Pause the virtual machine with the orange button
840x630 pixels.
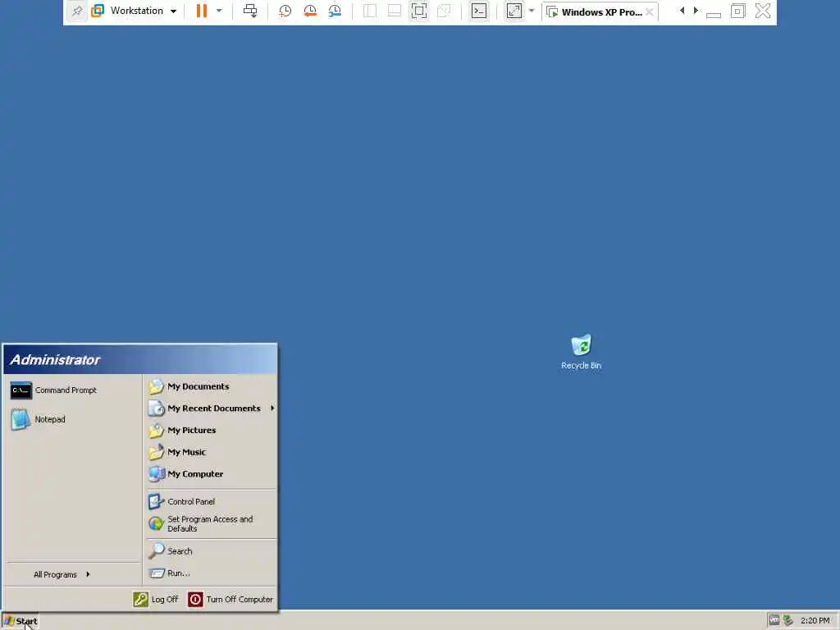(202, 11)
